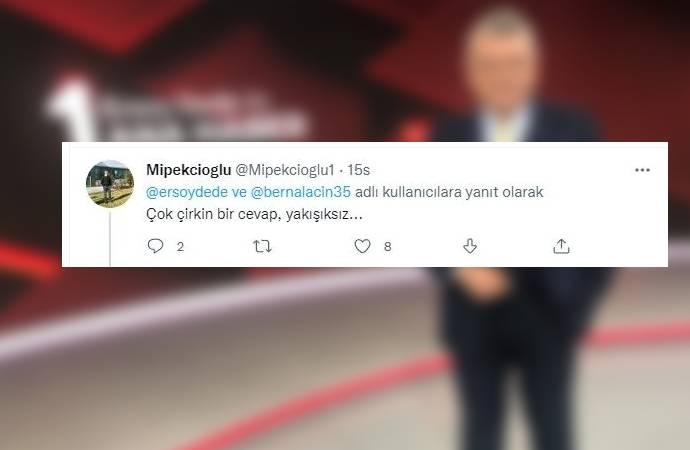Click empty space right of share icon

(616, 246)
